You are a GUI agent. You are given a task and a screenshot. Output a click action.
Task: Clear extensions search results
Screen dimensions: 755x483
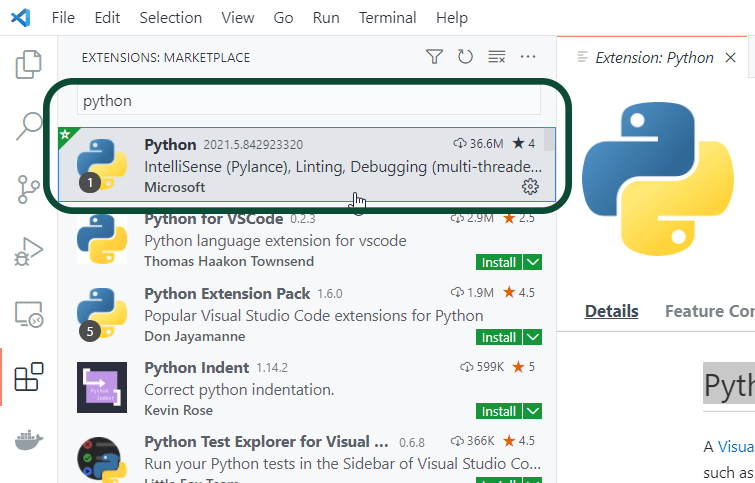[x=496, y=57]
